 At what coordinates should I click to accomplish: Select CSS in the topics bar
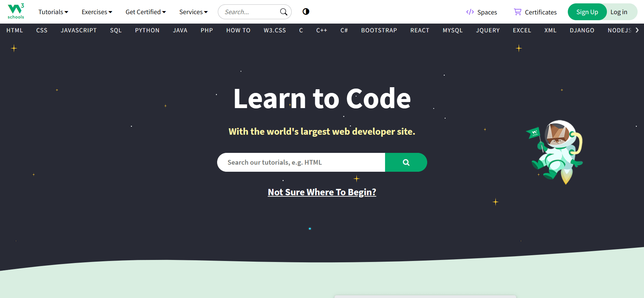[x=42, y=30]
